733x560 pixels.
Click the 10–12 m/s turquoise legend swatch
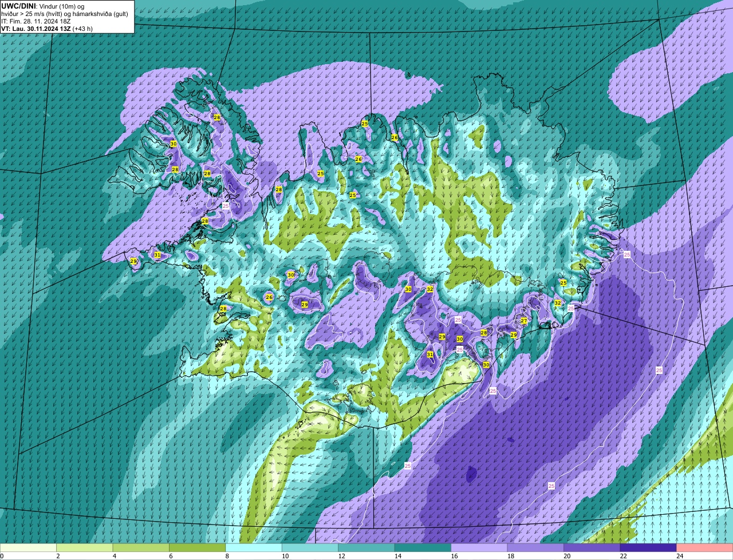pyautogui.click(x=310, y=547)
